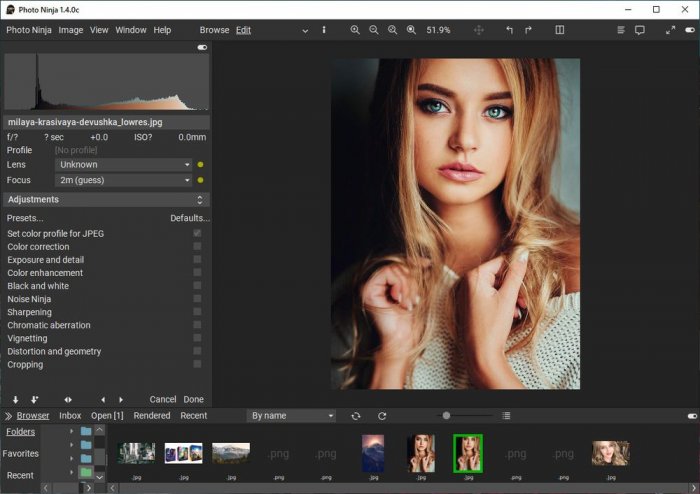Uncheck Set color profile for JPEG
This screenshot has width=700, height=494.
click(x=197, y=234)
